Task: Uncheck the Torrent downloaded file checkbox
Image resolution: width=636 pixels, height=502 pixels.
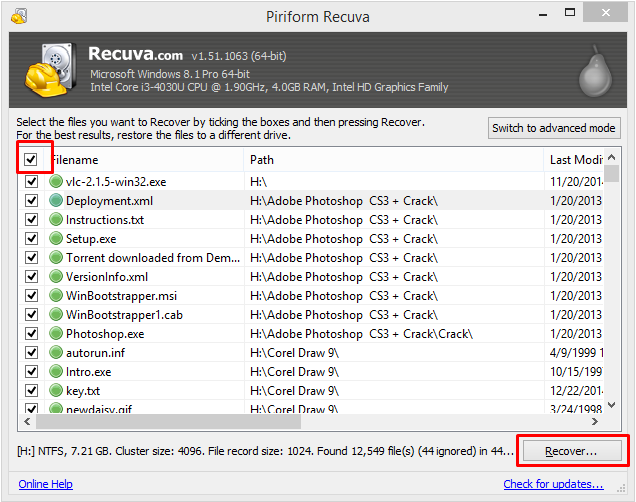Action: coord(32,257)
